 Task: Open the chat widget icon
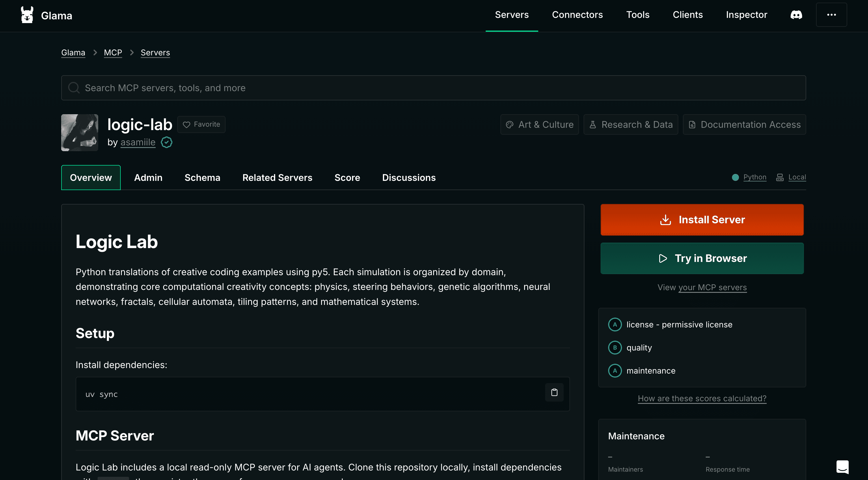pos(842,467)
